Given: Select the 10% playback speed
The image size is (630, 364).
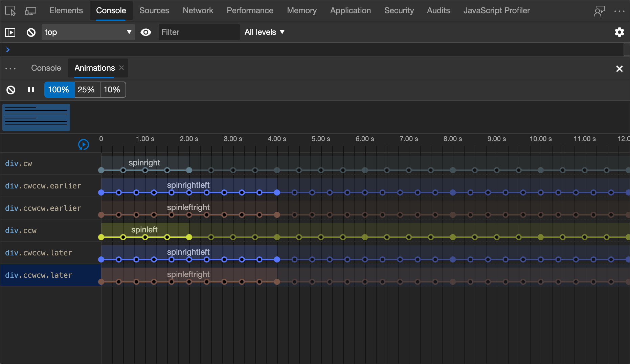Looking at the screenshot, I should (x=112, y=90).
